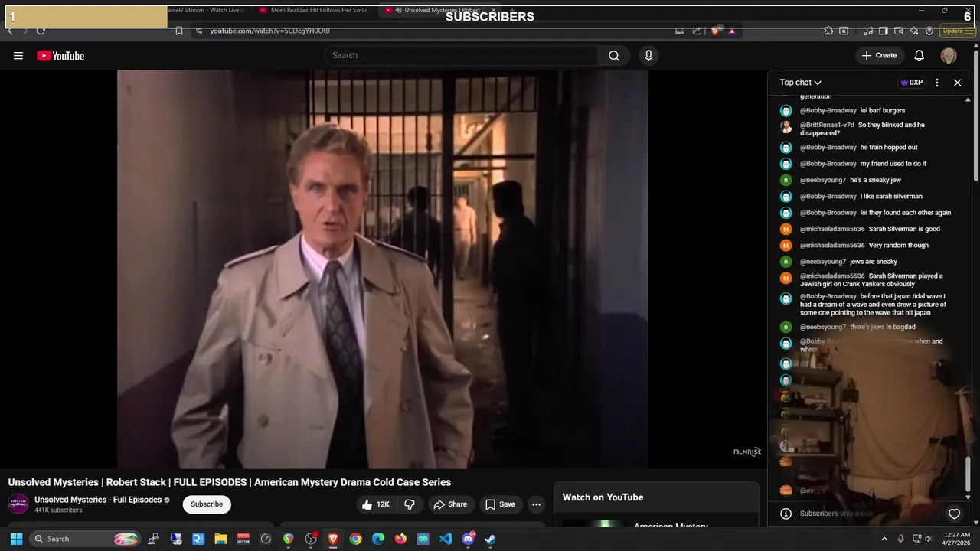Image resolution: width=980 pixels, height=551 pixels.
Task: Open the Create button
Action: point(879,55)
